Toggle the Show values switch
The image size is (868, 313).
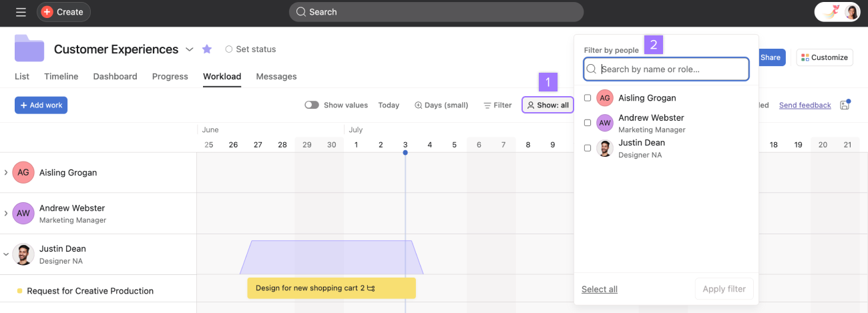coord(312,105)
